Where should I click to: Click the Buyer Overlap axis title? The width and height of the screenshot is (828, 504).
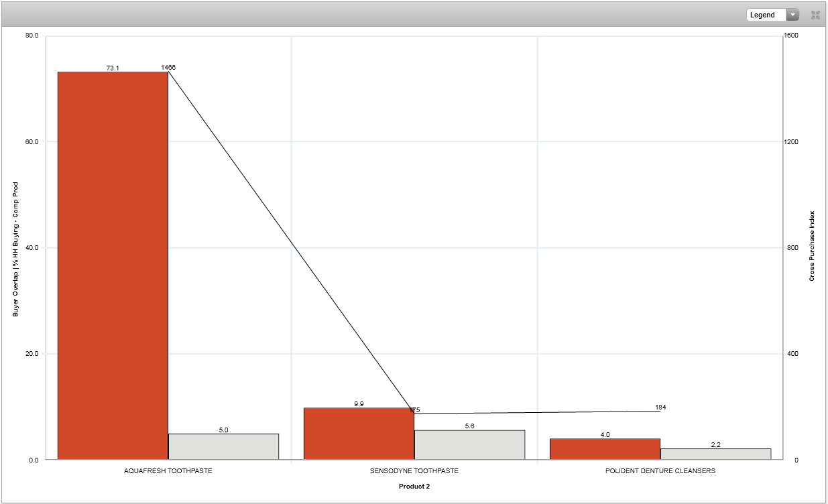click(x=15, y=247)
